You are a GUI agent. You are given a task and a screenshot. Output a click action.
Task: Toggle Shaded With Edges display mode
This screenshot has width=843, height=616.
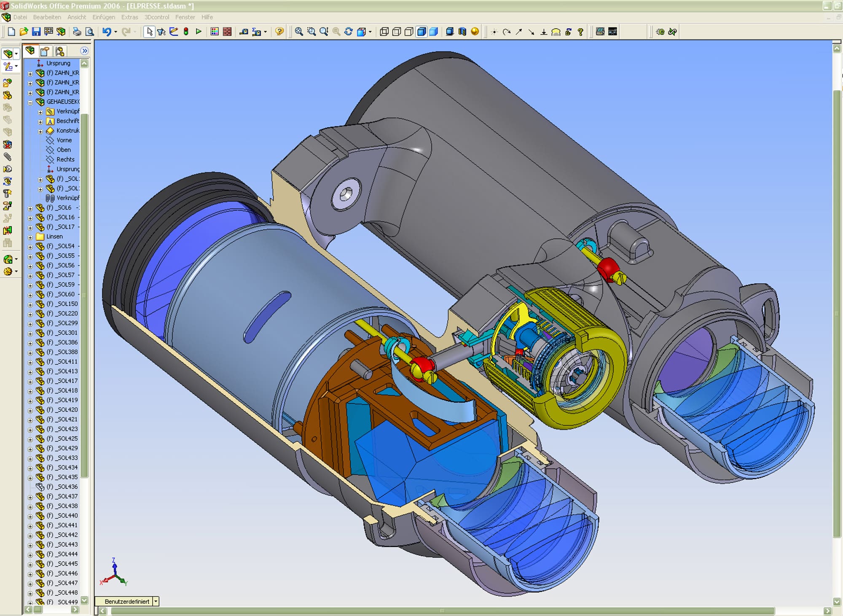[x=421, y=32]
